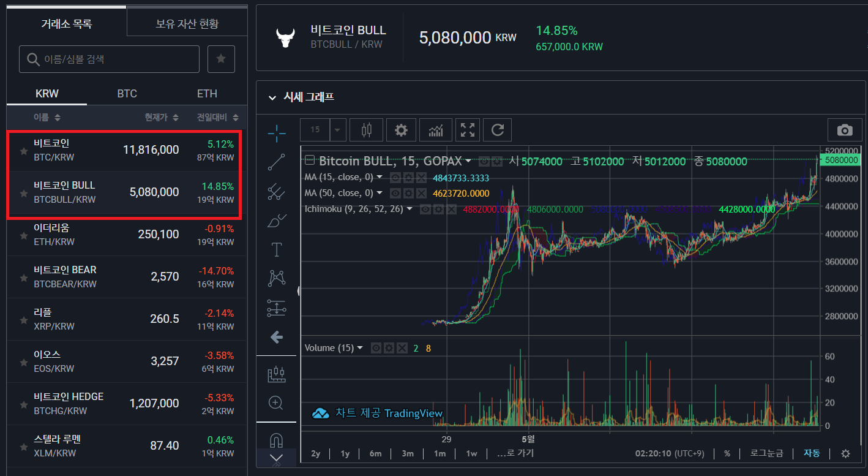
Task: Select the BTC market tab
Action: pyautogui.click(x=127, y=94)
